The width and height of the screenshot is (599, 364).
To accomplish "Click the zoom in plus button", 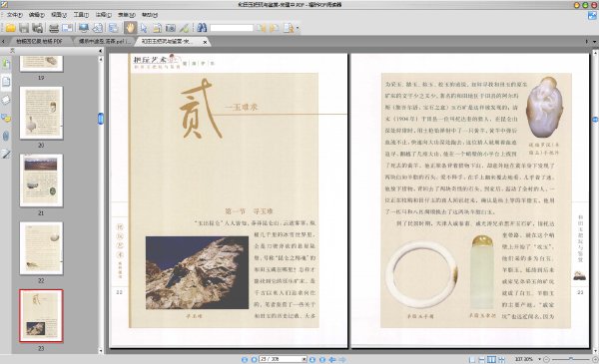I will [595, 359].
